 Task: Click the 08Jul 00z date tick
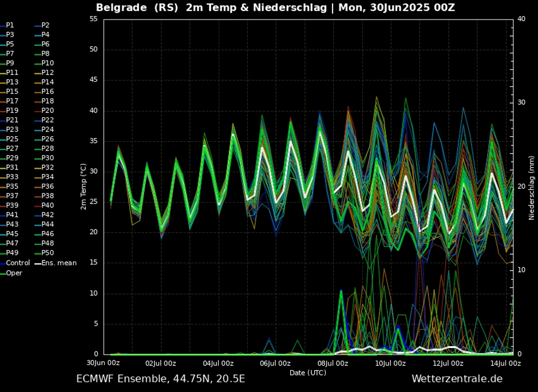click(333, 363)
